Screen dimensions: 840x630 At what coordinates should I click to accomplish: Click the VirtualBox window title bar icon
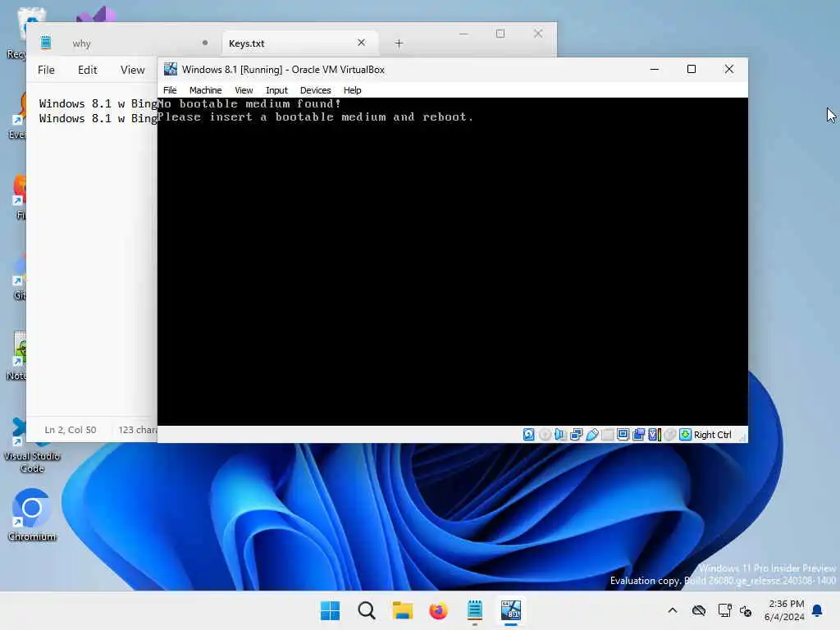click(x=171, y=69)
